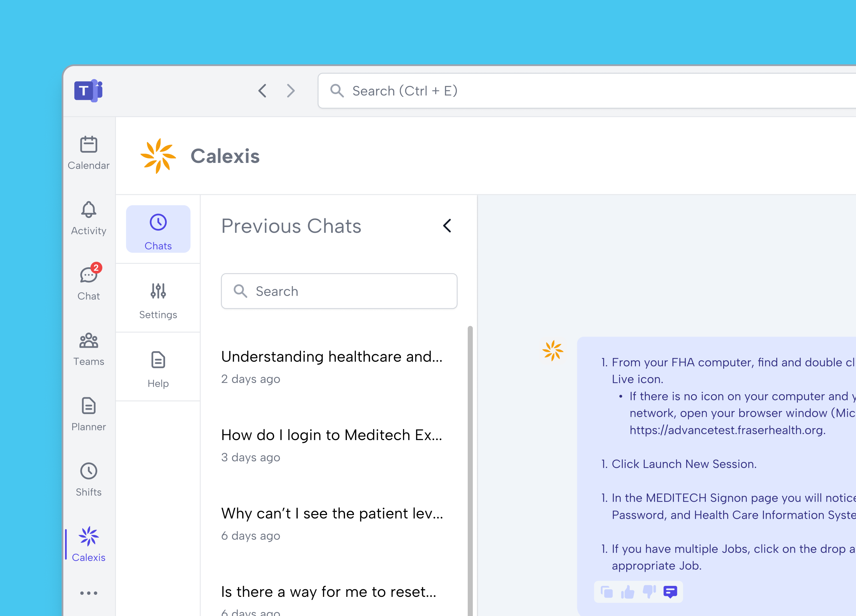The width and height of the screenshot is (856, 616).
Task: Switch to the Settings tab in Calexis
Action: pyautogui.click(x=158, y=300)
